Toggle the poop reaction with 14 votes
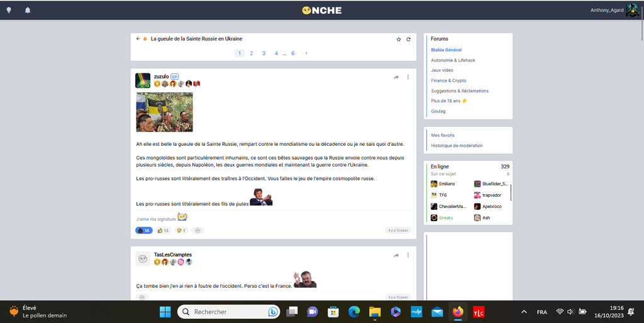The height and width of the screenshot is (323, 644). (x=144, y=231)
